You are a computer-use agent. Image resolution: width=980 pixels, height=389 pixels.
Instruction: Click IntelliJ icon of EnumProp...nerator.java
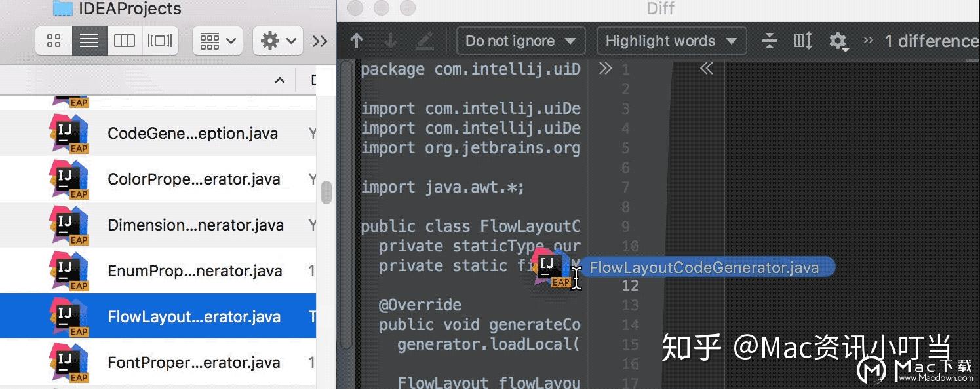point(69,270)
